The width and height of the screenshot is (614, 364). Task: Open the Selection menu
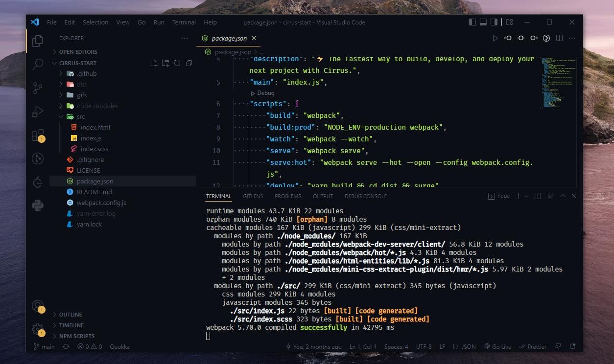[x=95, y=22]
